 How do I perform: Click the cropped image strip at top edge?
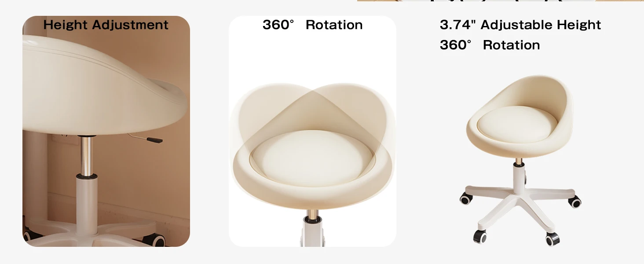[501, 1]
